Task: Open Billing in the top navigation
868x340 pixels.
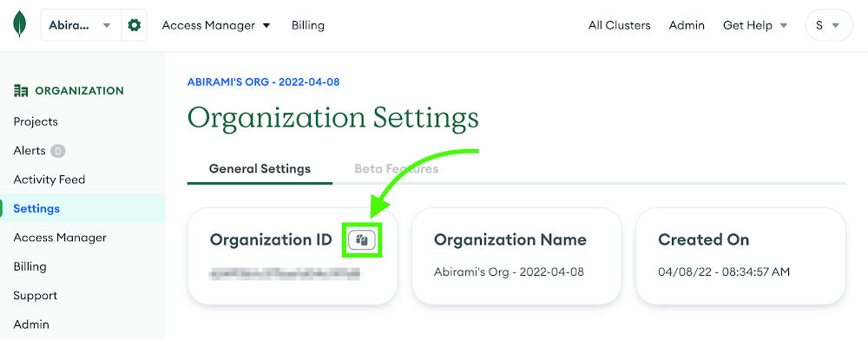Action: click(x=308, y=25)
